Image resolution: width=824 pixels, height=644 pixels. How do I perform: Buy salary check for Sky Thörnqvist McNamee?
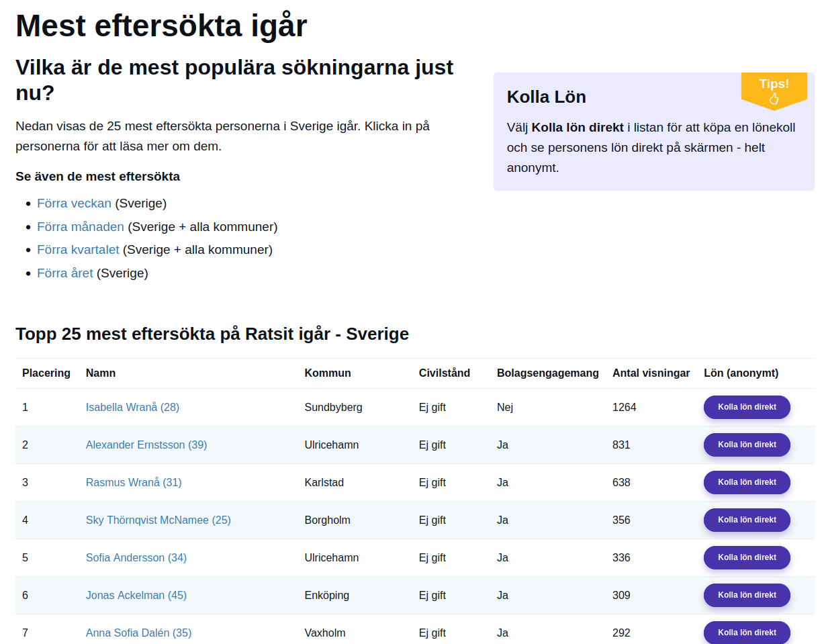(747, 520)
